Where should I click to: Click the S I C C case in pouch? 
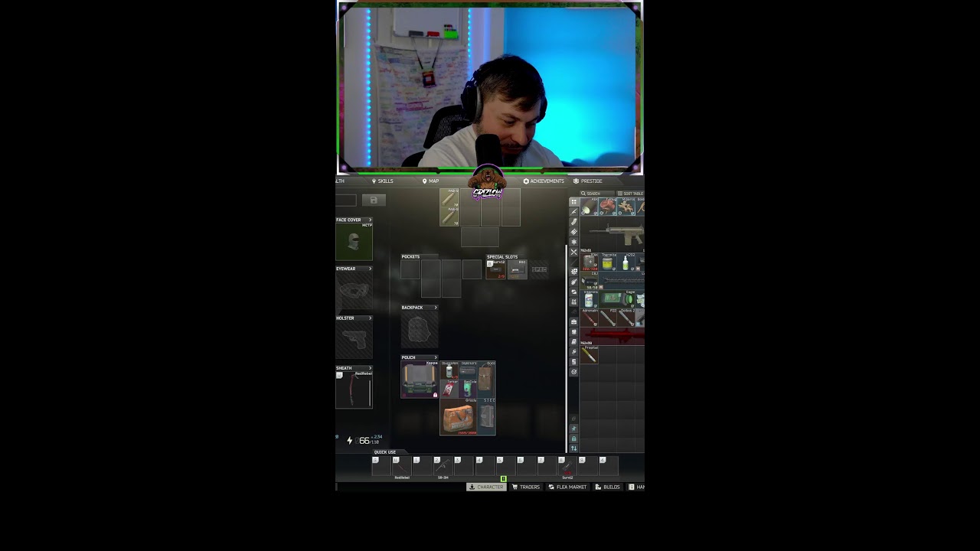point(487,417)
